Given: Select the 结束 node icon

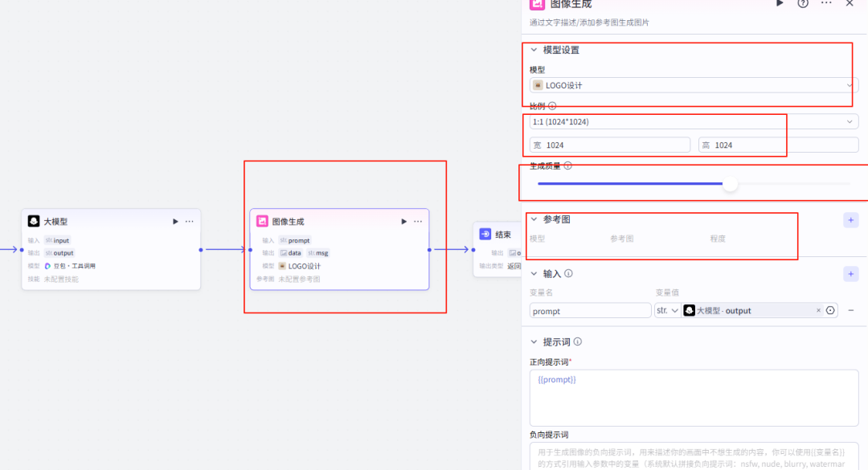Looking at the screenshot, I should pyautogui.click(x=485, y=234).
